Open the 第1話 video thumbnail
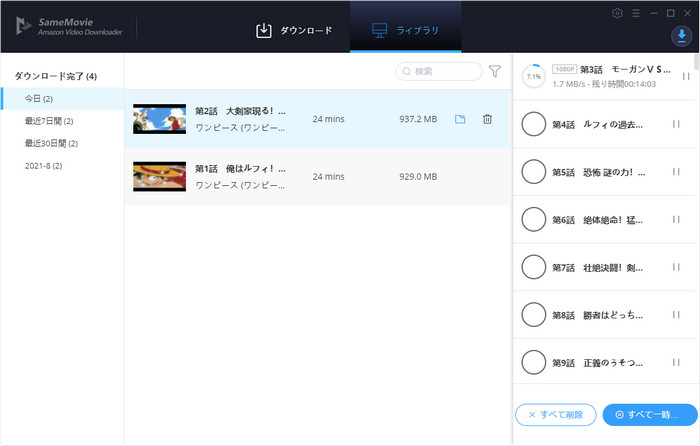Viewport: 700px width, 446px height. (x=159, y=177)
